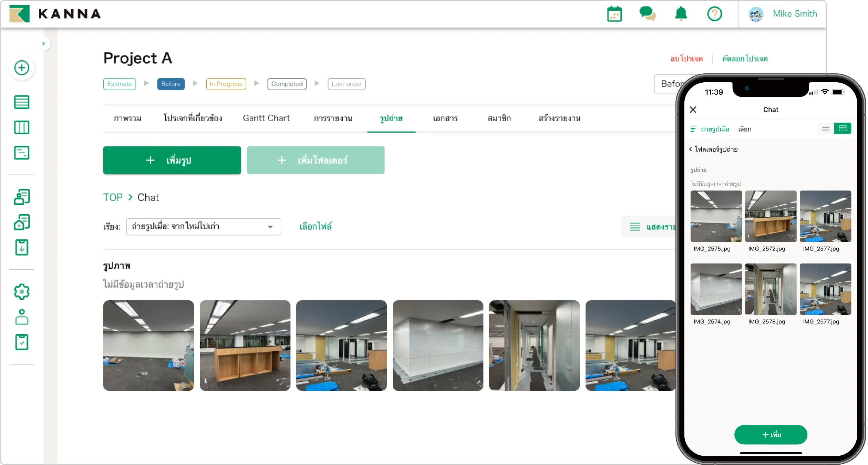Open IMG_2572.jpg thumbnail on phone

(771, 216)
